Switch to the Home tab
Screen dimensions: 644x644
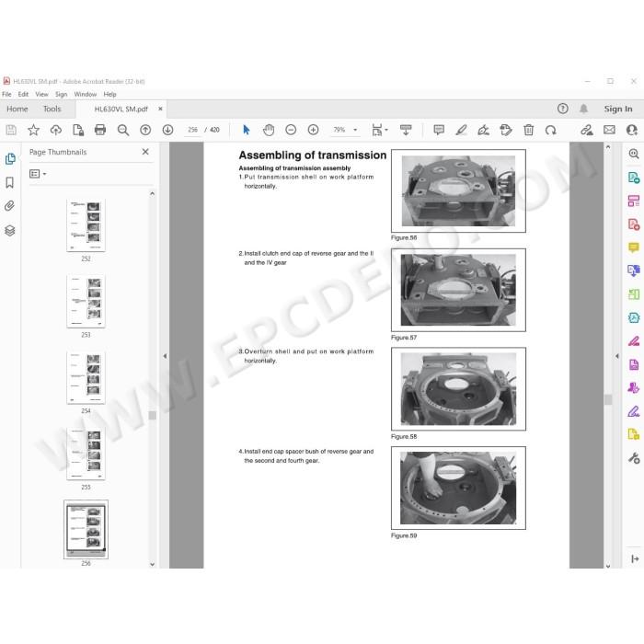coord(17,109)
